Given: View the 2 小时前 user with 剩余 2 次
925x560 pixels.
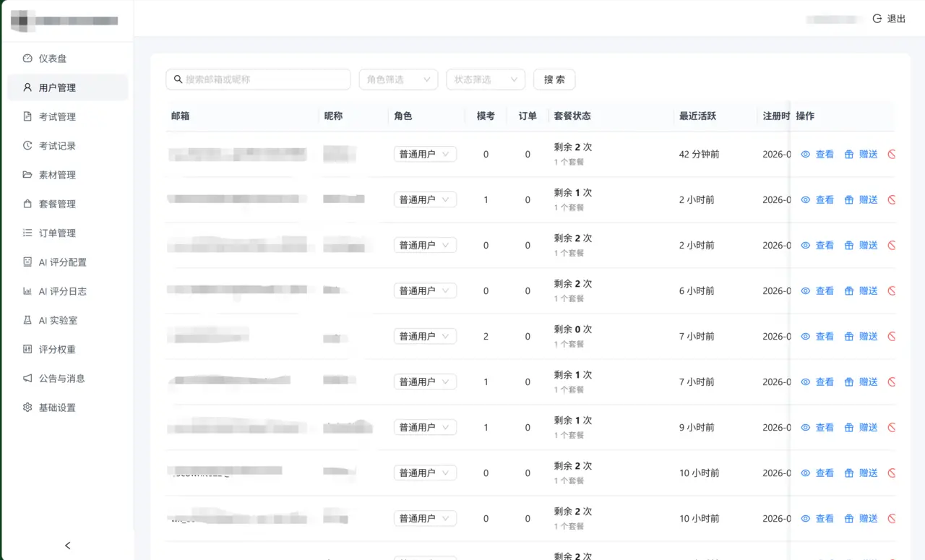Looking at the screenshot, I should pyautogui.click(x=817, y=245).
